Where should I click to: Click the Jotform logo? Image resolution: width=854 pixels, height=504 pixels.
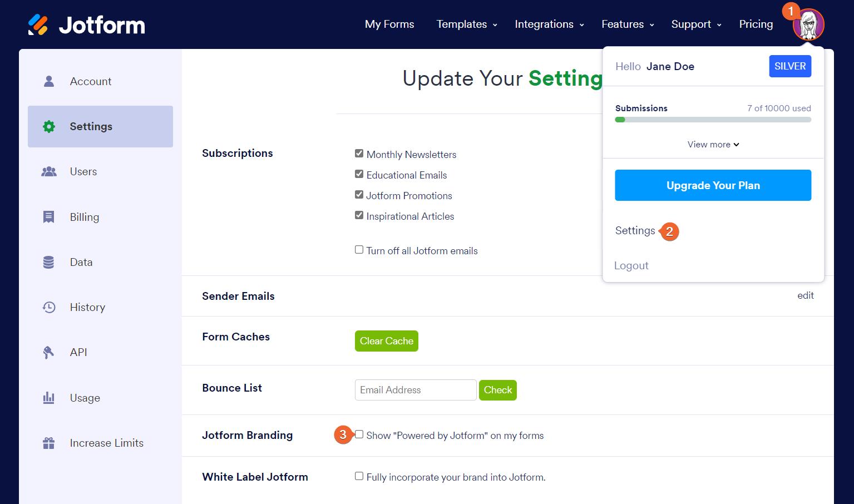point(86,24)
